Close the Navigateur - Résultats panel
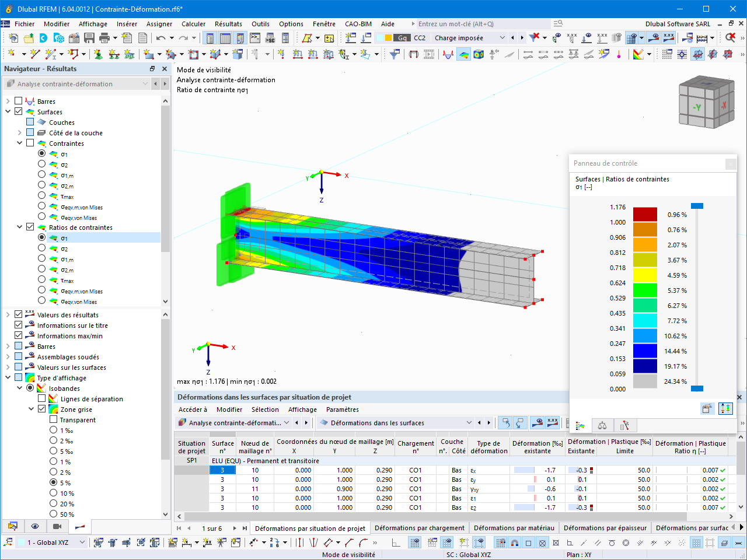Image resolution: width=747 pixels, height=560 pixels. pos(165,69)
